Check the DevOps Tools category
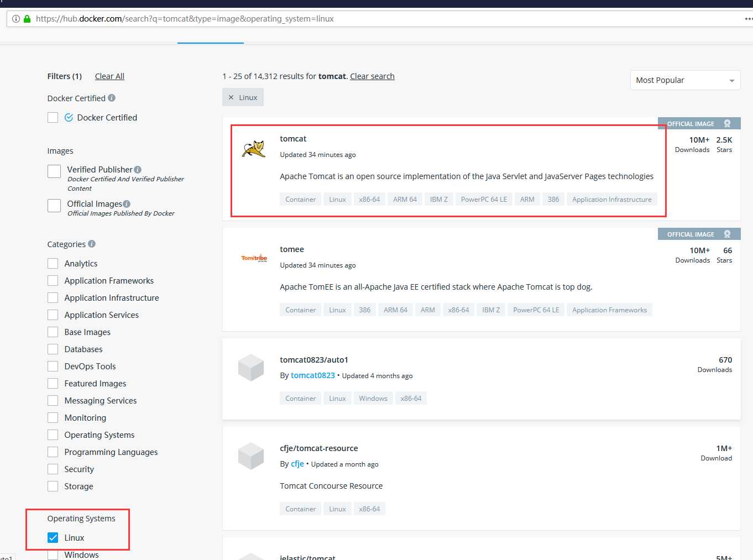 click(53, 367)
